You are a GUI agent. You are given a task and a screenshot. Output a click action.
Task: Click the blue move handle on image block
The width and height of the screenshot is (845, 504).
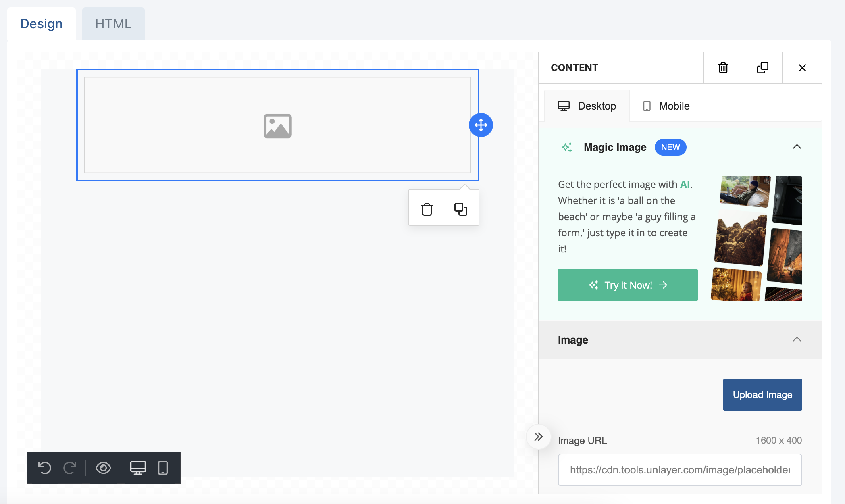481,125
